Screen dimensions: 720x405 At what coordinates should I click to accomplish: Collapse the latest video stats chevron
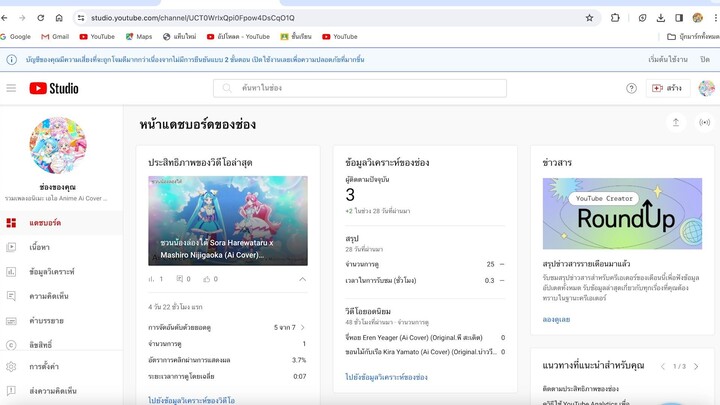[x=303, y=279]
